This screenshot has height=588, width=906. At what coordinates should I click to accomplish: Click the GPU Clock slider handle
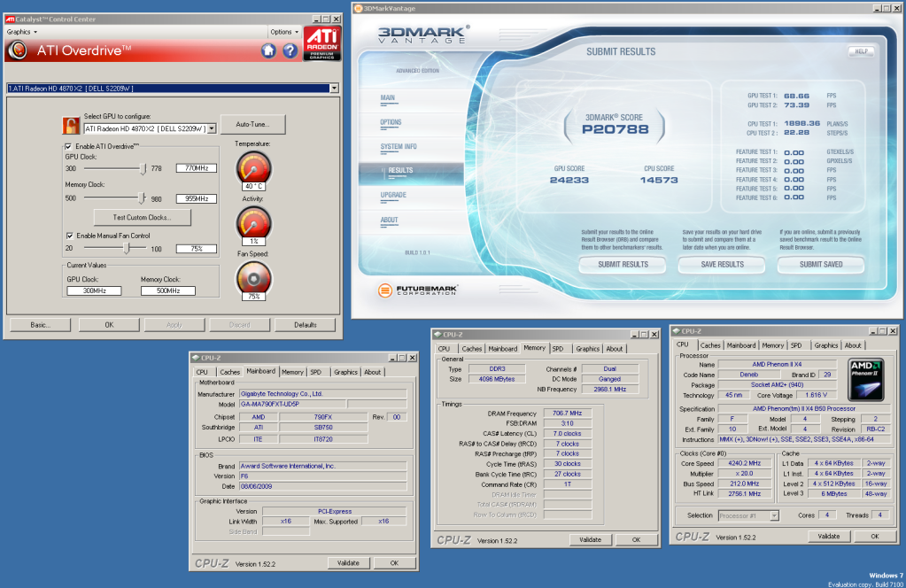coord(143,168)
